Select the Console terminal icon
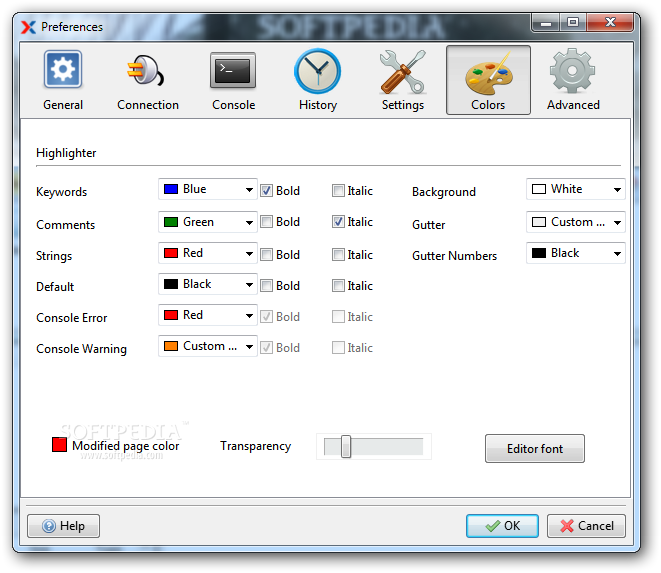The height and width of the screenshot is (573, 661). (x=233, y=70)
